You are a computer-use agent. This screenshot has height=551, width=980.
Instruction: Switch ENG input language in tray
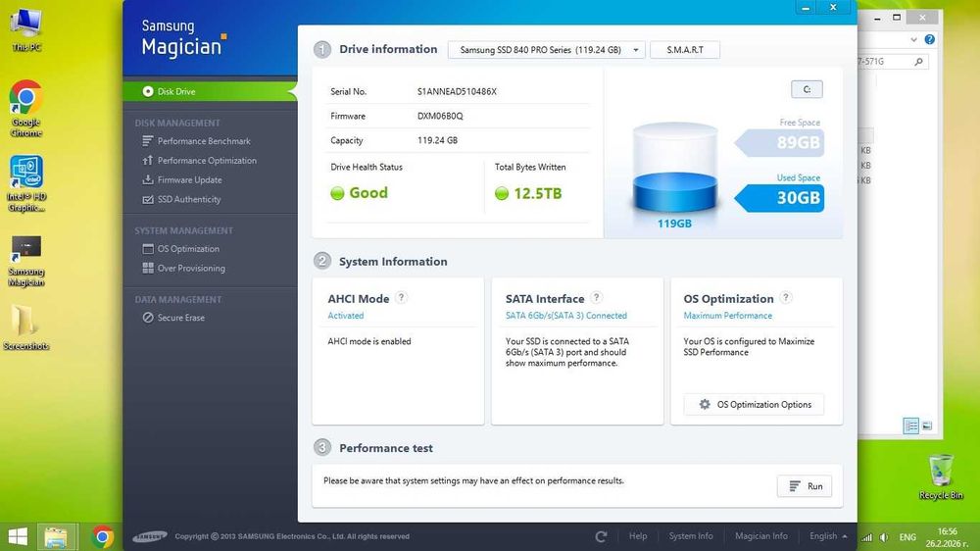(x=907, y=537)
